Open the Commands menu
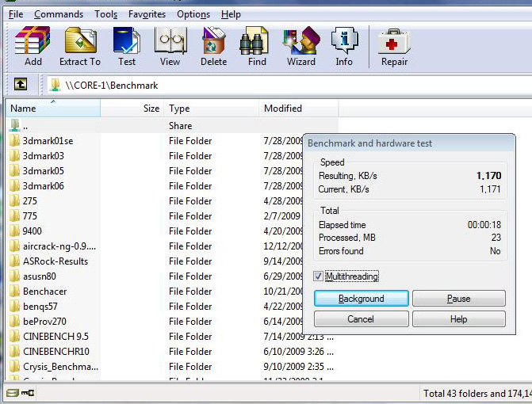This screenshot has width=532, height=404. coord(59,14)
